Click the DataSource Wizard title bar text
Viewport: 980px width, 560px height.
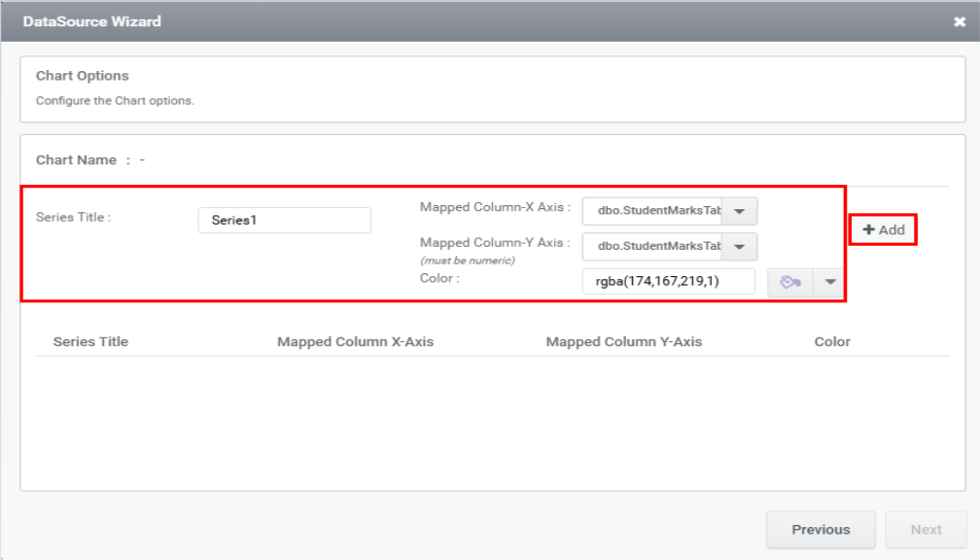(x=92, y=21)
